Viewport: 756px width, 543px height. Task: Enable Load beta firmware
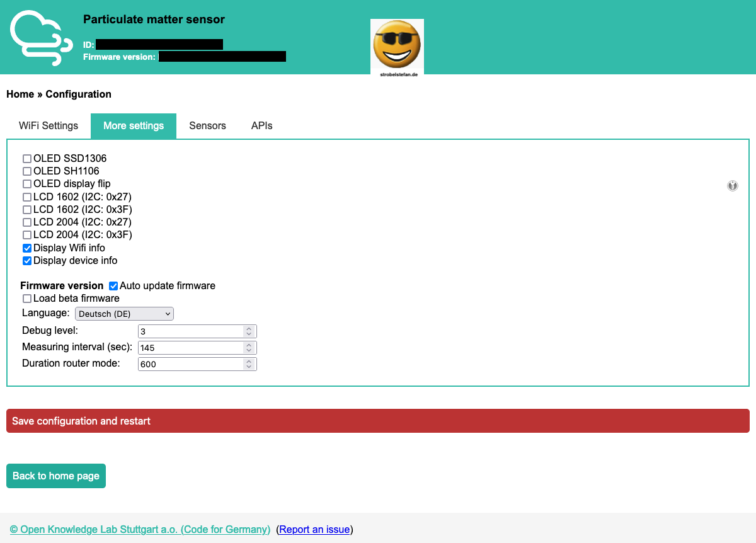(26, 298)
